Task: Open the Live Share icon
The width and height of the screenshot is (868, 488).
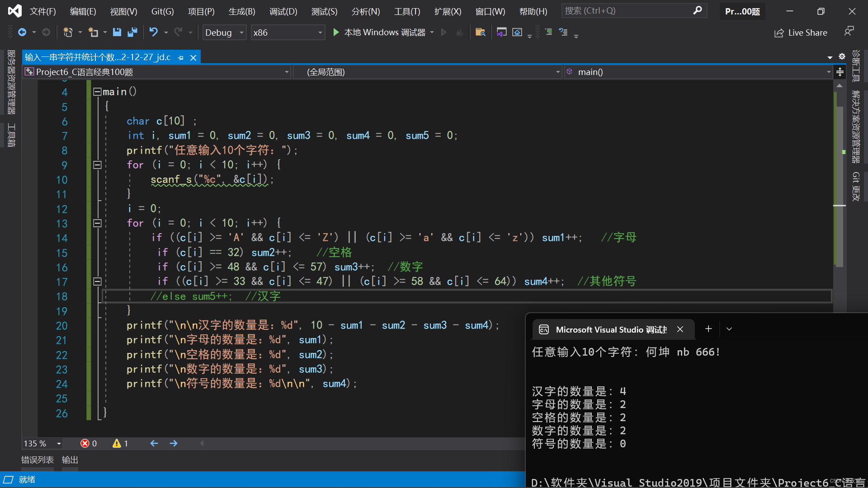Action: pyautogui.click(x=778, y=33)
